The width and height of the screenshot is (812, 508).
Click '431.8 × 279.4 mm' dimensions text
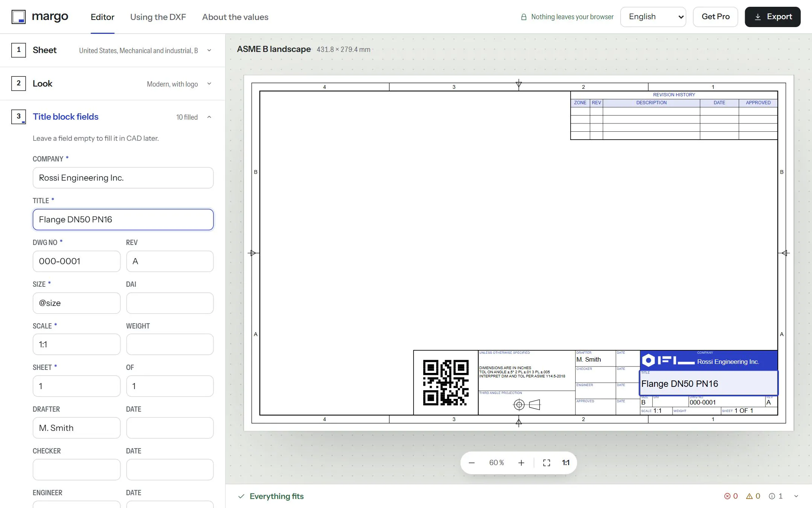point(343,49)
